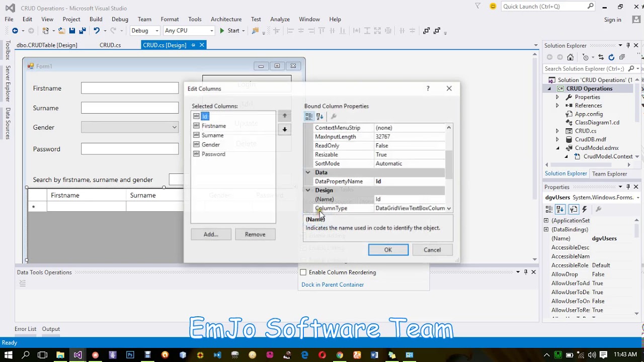Open the Debug configuration dropdown
644x362 pixels.
tap(156, 31)
